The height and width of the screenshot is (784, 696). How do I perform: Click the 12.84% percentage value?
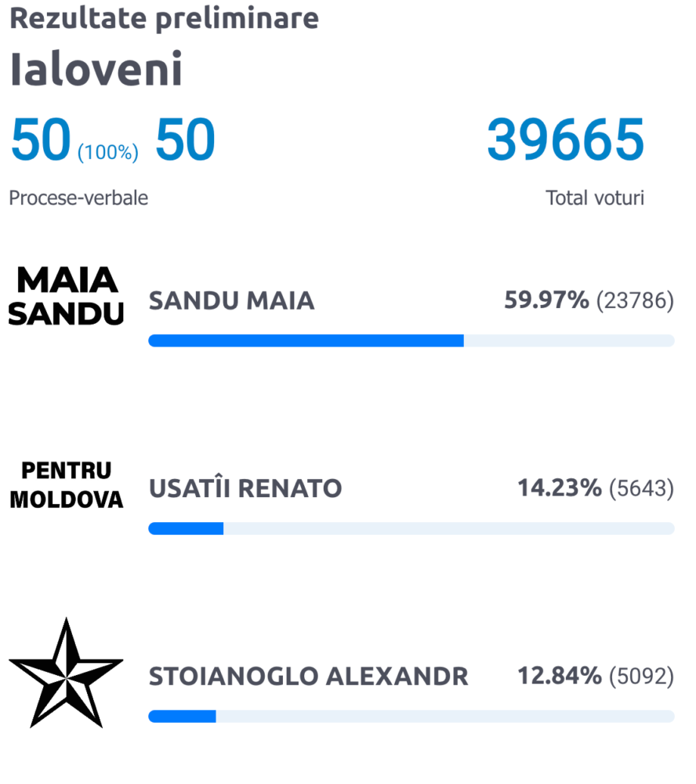(559, 676)
